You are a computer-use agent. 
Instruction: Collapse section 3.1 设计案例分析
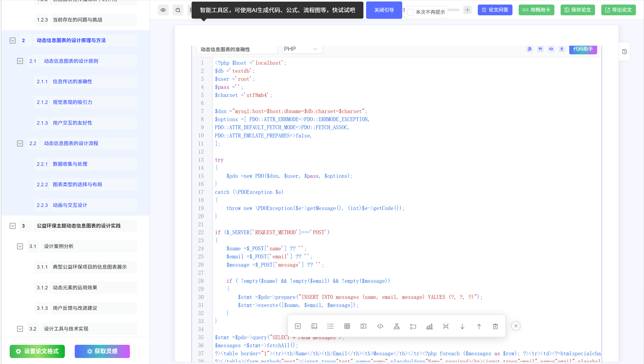point(20,246)
